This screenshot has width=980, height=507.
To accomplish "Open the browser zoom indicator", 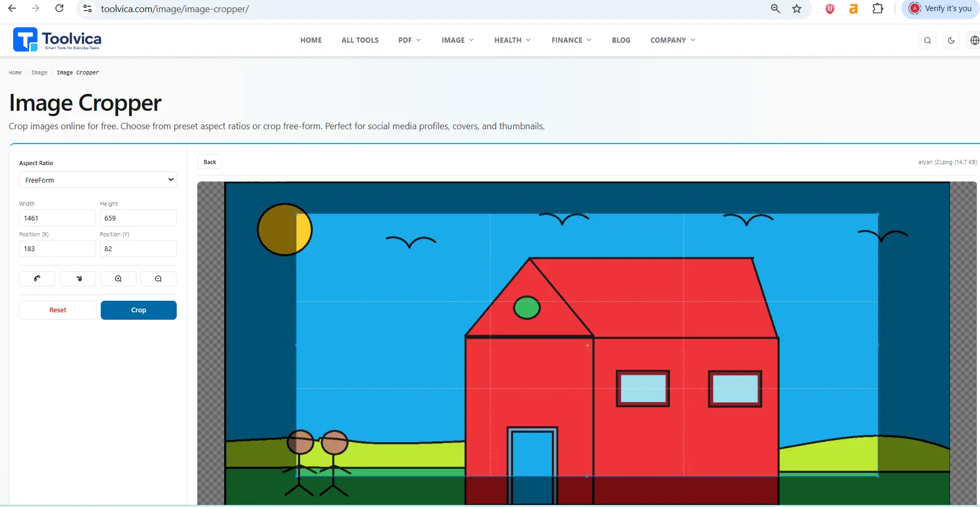I will click(x=775, y=8).
